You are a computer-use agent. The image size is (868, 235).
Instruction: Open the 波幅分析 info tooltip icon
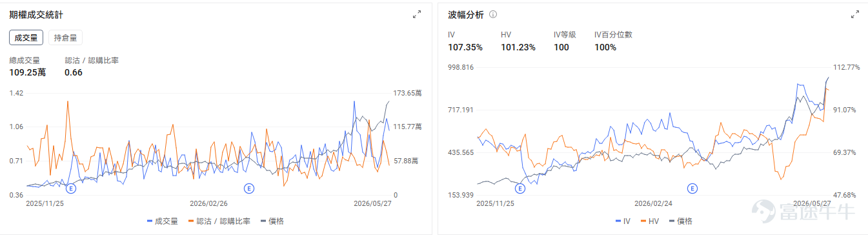493,14
